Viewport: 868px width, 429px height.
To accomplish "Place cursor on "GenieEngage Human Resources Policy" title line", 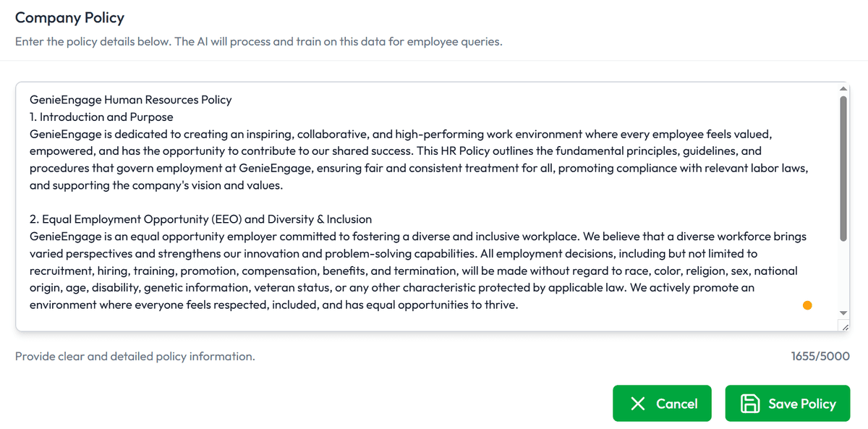I will [x=130, y=100].
